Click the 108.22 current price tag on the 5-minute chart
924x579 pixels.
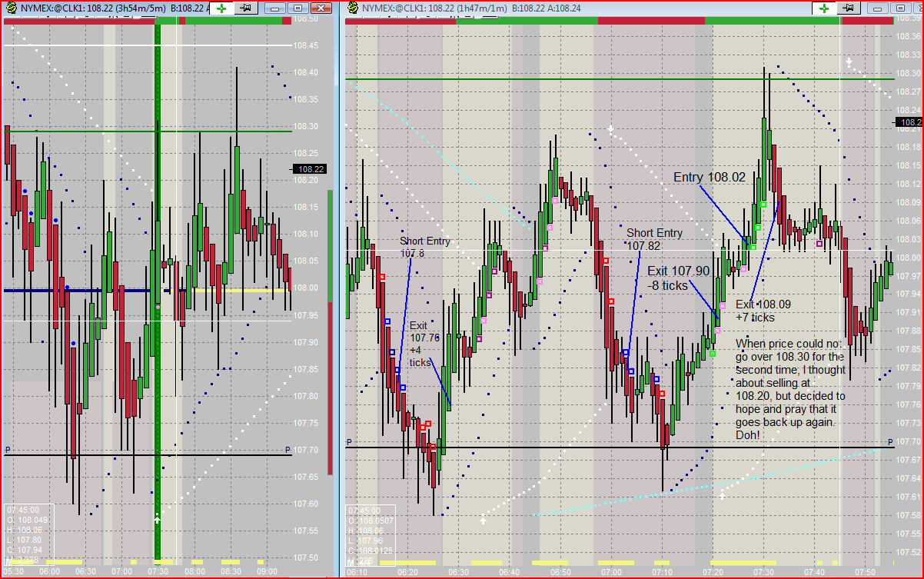[309, 168]
